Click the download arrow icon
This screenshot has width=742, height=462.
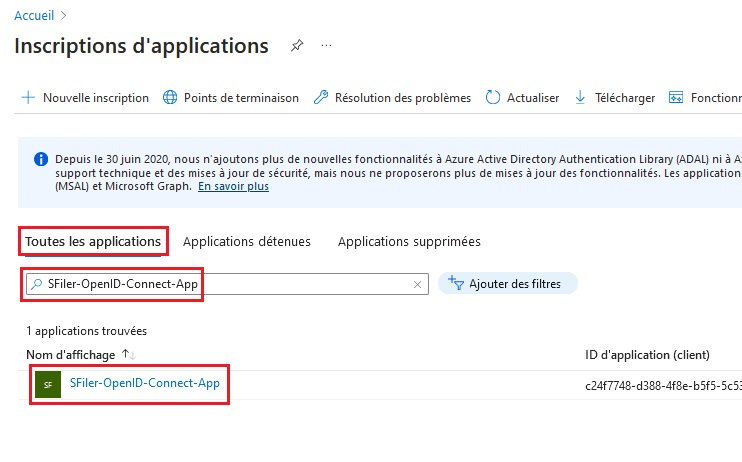(580, 98)
